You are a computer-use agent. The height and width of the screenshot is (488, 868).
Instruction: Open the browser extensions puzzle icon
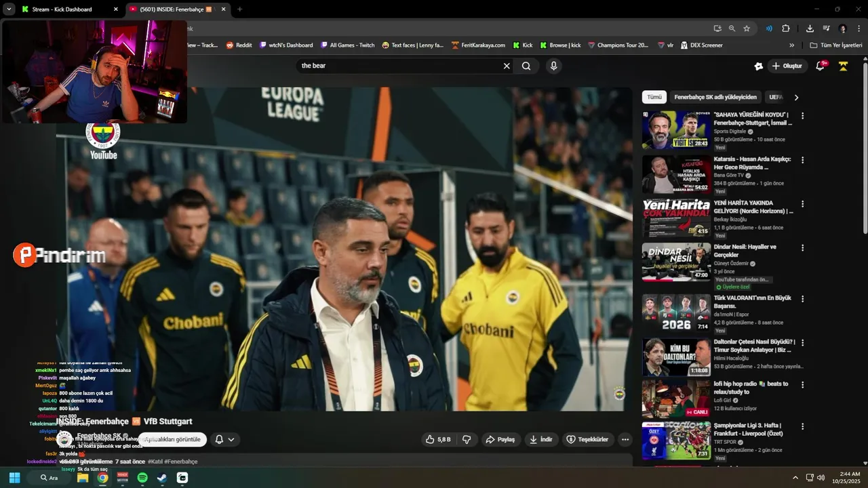[786, 28]
